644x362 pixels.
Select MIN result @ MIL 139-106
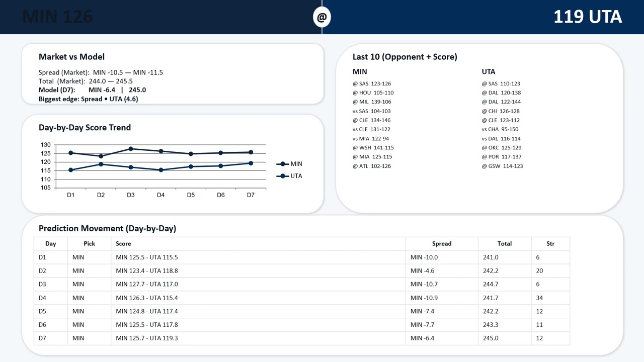372,102
